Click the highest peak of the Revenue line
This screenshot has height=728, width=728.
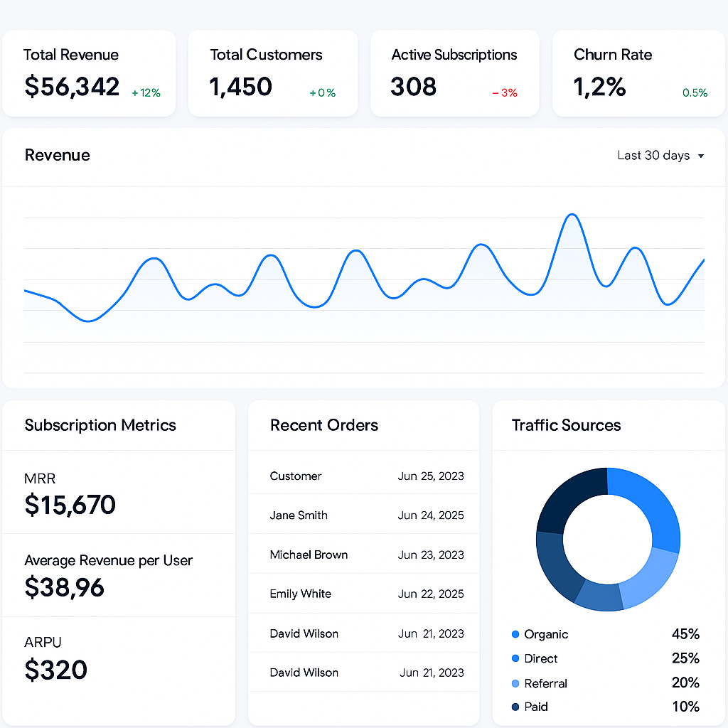(x=570, y=214)
